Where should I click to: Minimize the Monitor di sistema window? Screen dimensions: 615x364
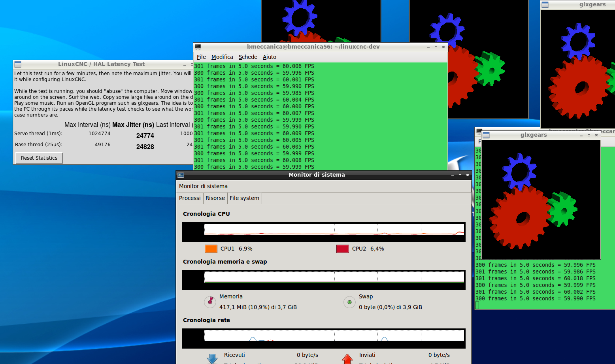pos(453,175)
